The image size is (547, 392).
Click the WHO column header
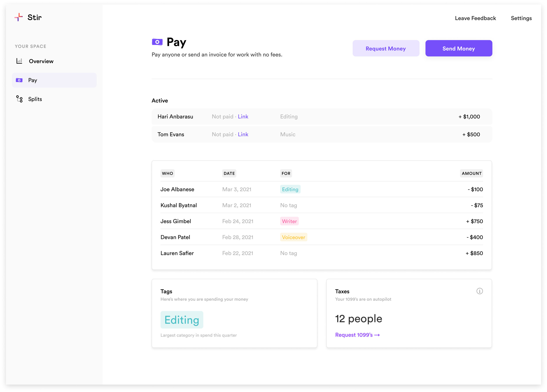167,173
